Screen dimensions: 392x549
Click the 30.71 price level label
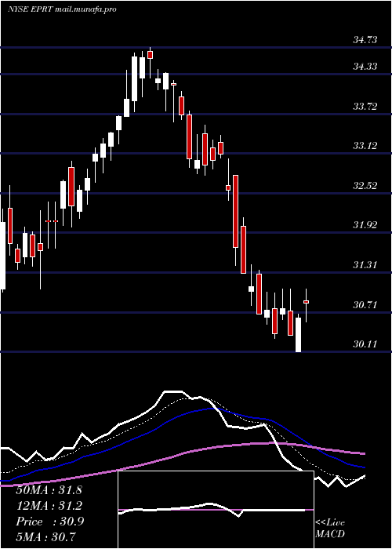(x=365, y=304)
